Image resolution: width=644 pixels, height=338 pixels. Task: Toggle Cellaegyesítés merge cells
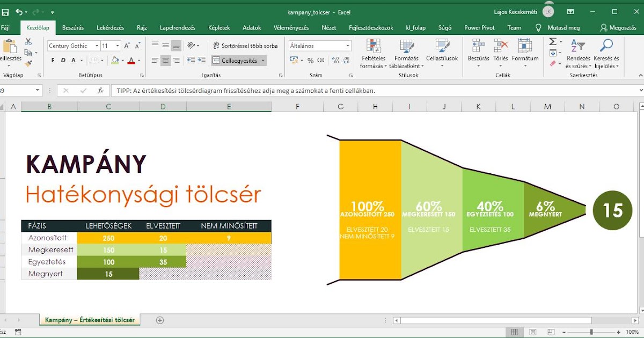(x=237, y=60)
